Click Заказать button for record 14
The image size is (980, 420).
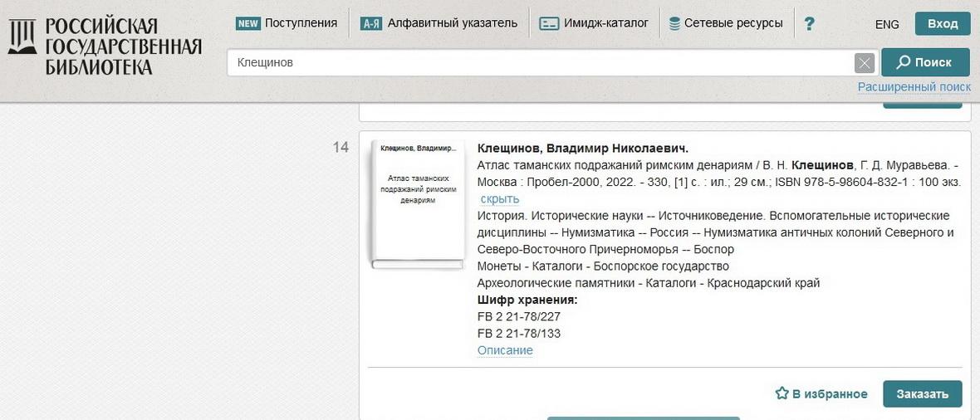click(923, 393)
